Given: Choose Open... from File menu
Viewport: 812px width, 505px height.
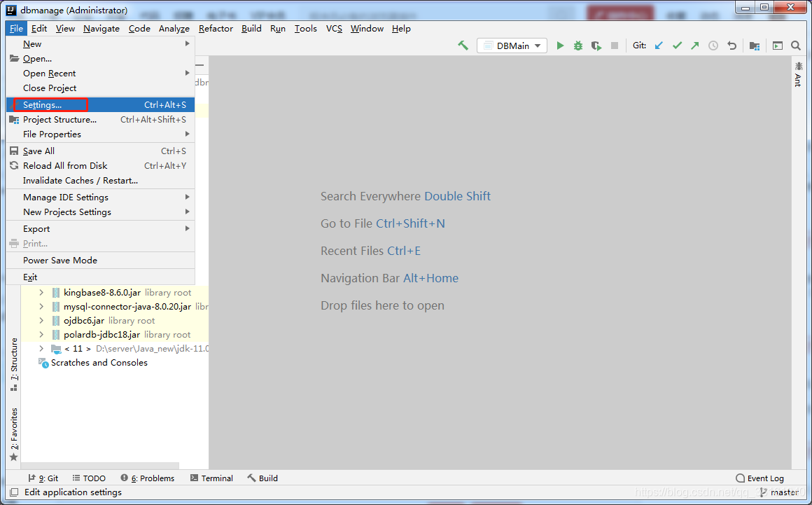Looking at the screenshot, I should (x=101, y=59).
